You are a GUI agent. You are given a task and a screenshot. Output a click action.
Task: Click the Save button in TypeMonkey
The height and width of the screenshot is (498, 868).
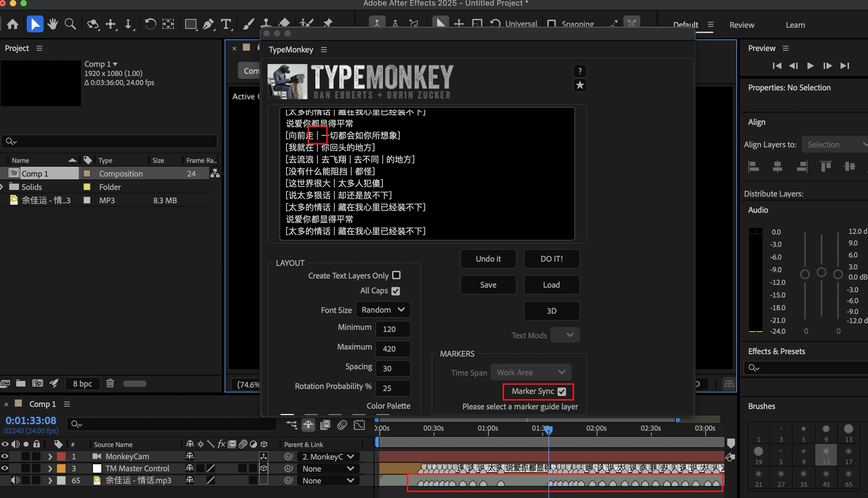pyautogui.click(x=488, y=285)
